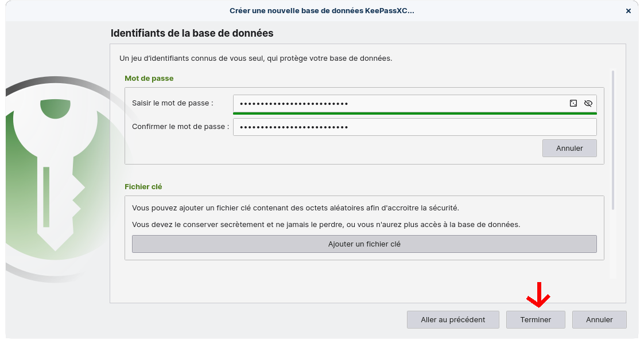Focus the 'Confirmer le mot de passe' field
The height and width of the screenshot is (344, 644).
pyautogui.click(x=414, y=127)
